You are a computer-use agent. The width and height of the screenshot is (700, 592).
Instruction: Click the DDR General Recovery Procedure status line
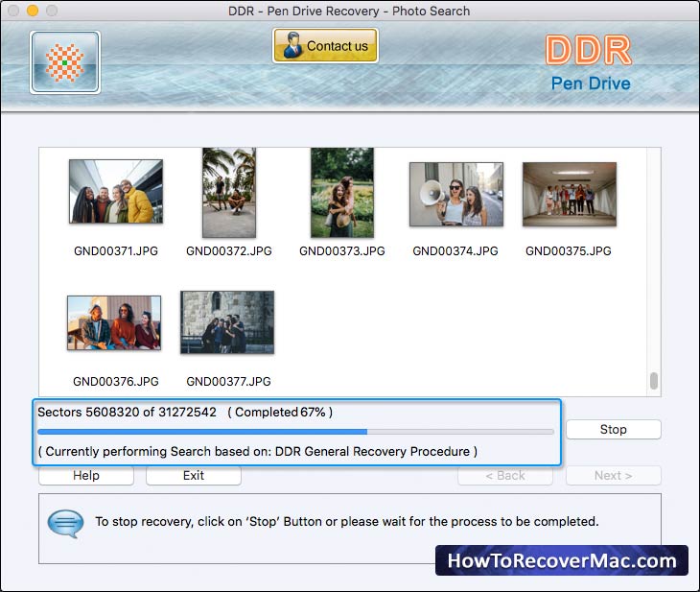(x=258, y=451)
